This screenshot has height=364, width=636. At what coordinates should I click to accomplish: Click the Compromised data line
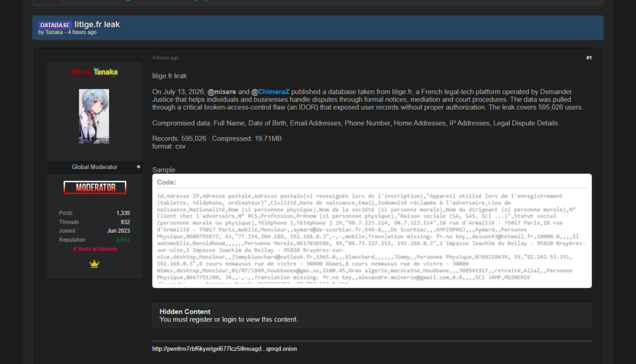[356, 123]
